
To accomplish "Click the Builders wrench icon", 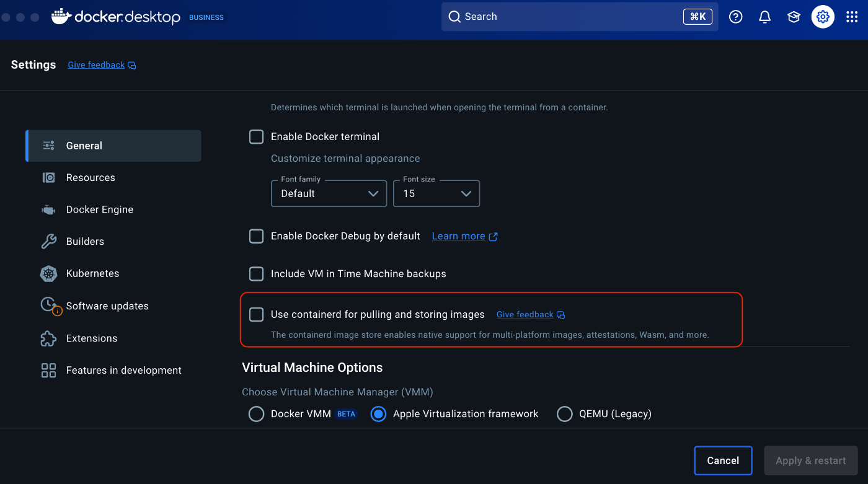I will [48, 242].
